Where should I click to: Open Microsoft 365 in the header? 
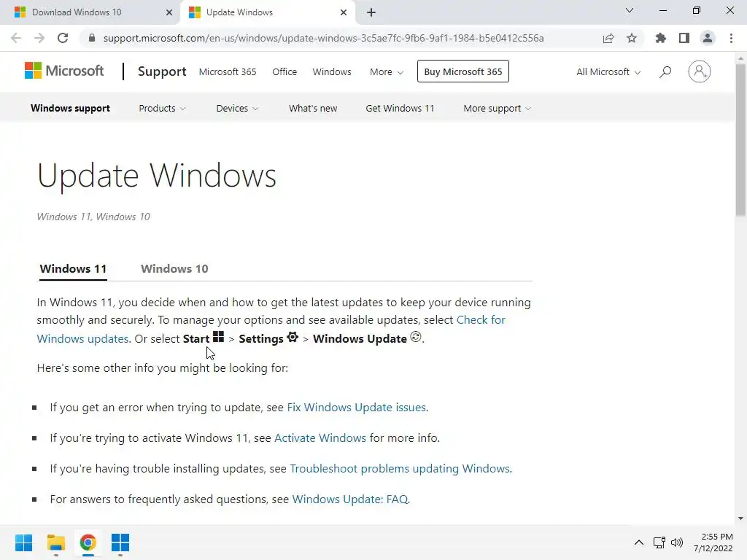tap(228, 72)
